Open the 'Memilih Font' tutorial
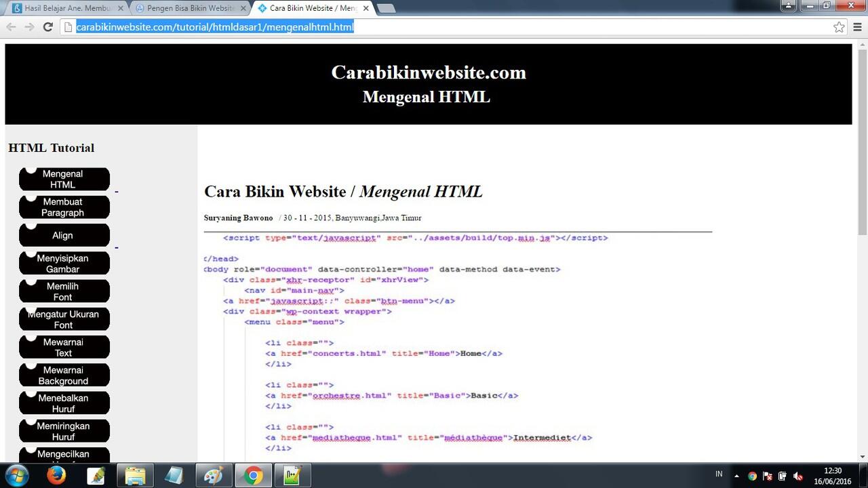The image size is (868, 488). coord(64,291)
